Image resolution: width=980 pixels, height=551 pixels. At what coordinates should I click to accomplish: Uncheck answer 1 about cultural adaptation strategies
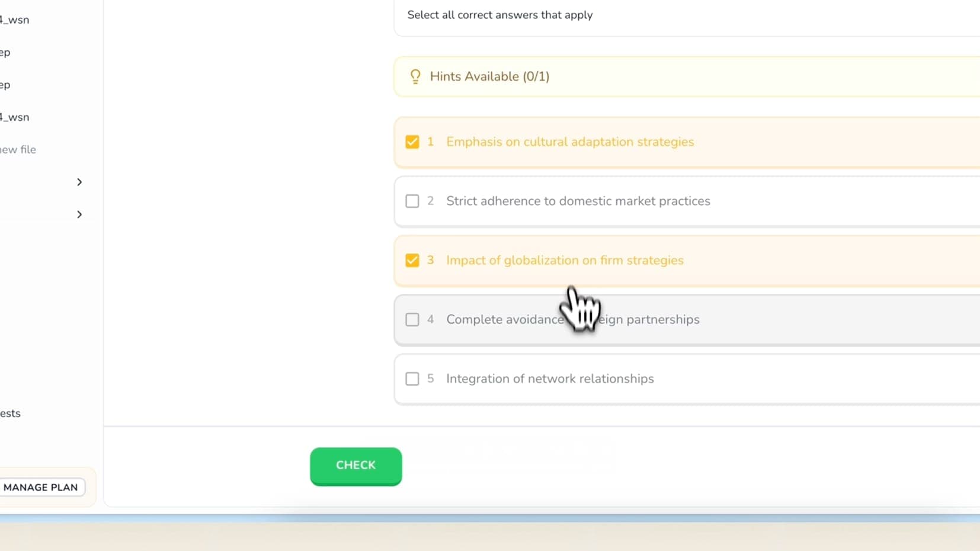click(x=412, y=142)
